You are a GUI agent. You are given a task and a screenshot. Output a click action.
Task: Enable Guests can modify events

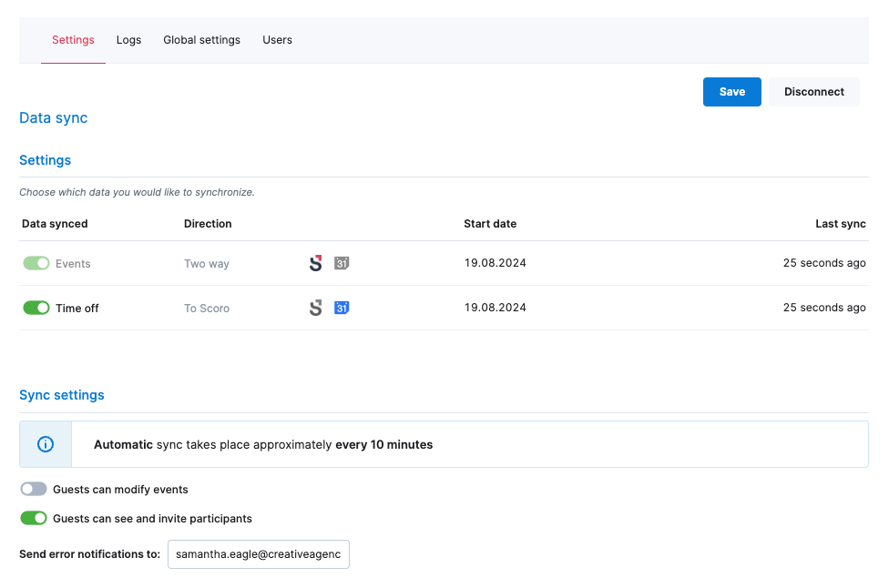[34, 489]
